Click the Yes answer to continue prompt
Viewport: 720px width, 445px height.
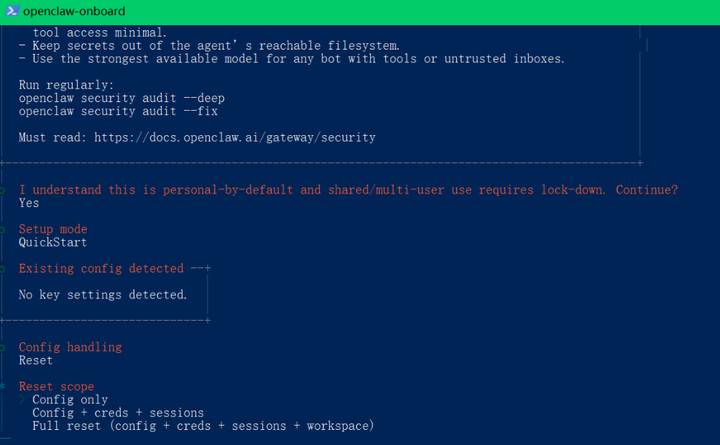[x=29, y=203]
